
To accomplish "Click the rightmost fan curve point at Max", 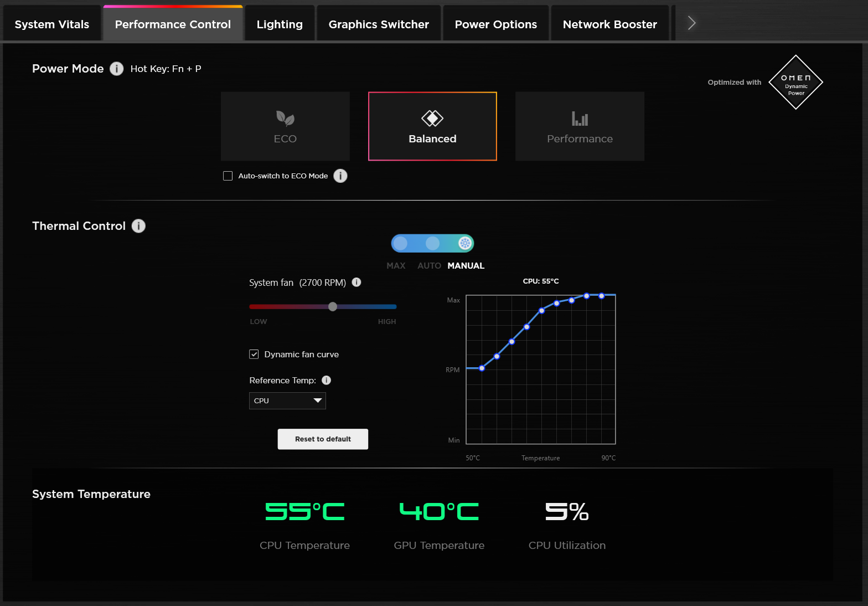I will [x=602, y=296].
